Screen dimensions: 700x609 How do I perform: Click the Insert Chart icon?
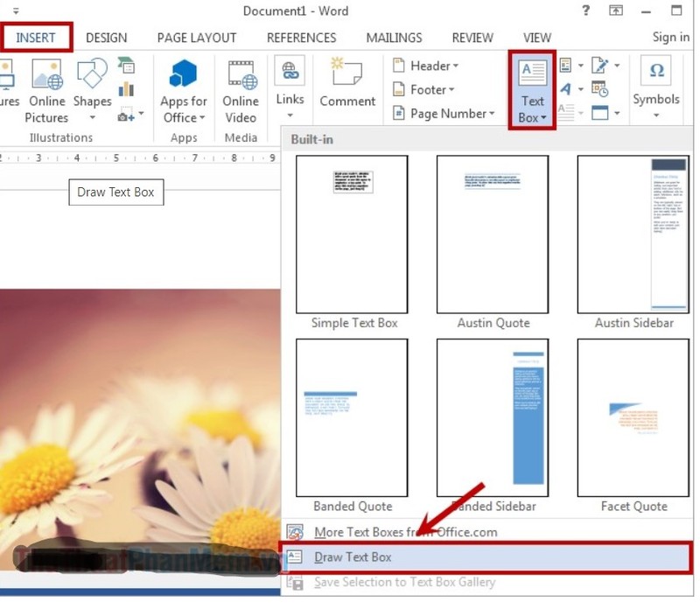126,89
